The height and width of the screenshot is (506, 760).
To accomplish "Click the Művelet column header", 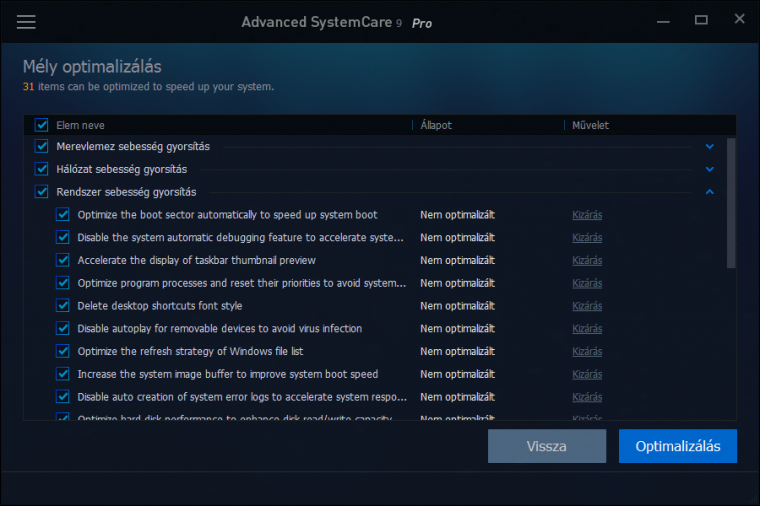I will (590, 125).
